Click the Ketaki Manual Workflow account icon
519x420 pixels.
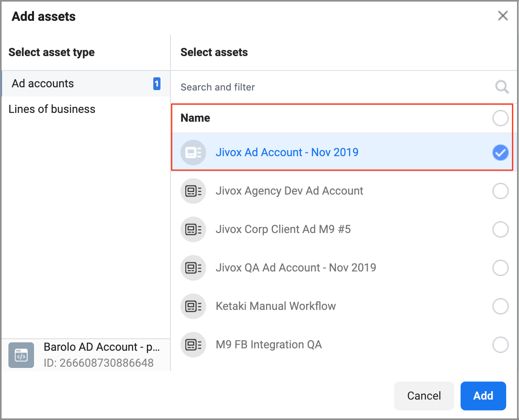click(x=193, y=306)
